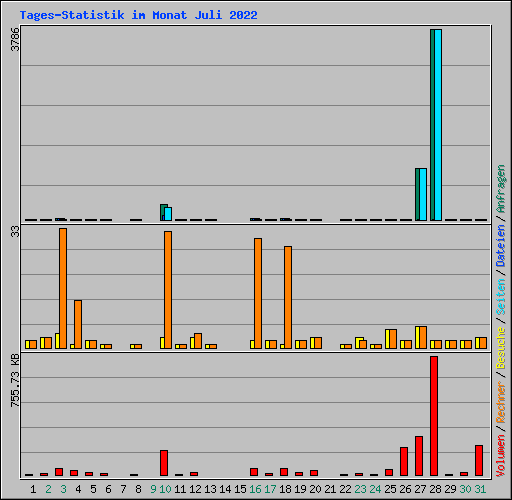Click the red volume bar for day 31

[479, 461]
